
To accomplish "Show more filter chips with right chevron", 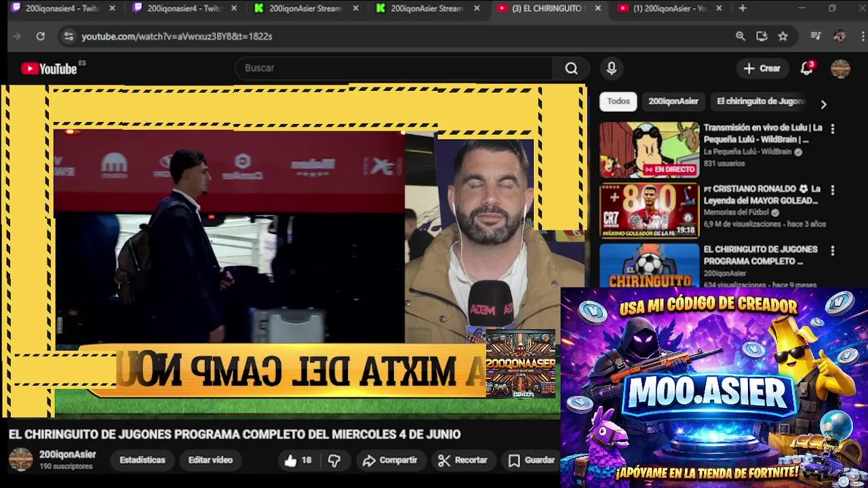I will click(x=823, y=104).
